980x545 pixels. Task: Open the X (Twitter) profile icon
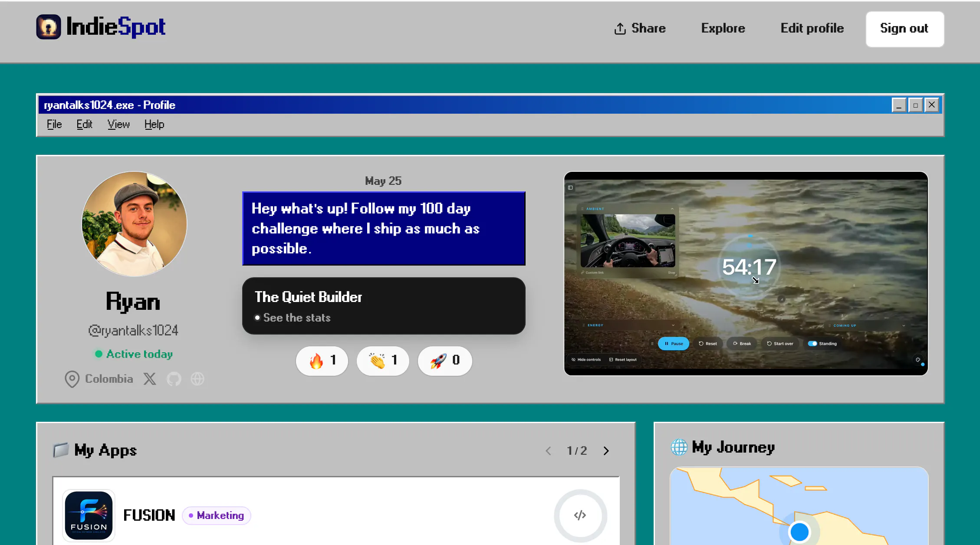click(150, 379)
